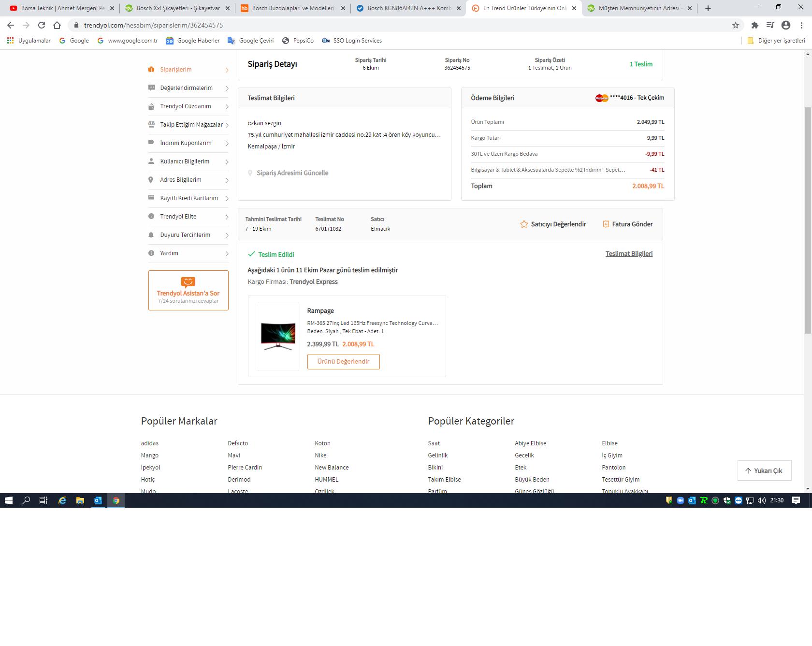Open the Trendyol Asistan'a Sor box
Image resolution: width=812 pixels, height=646 pixels.
(188, 290)
